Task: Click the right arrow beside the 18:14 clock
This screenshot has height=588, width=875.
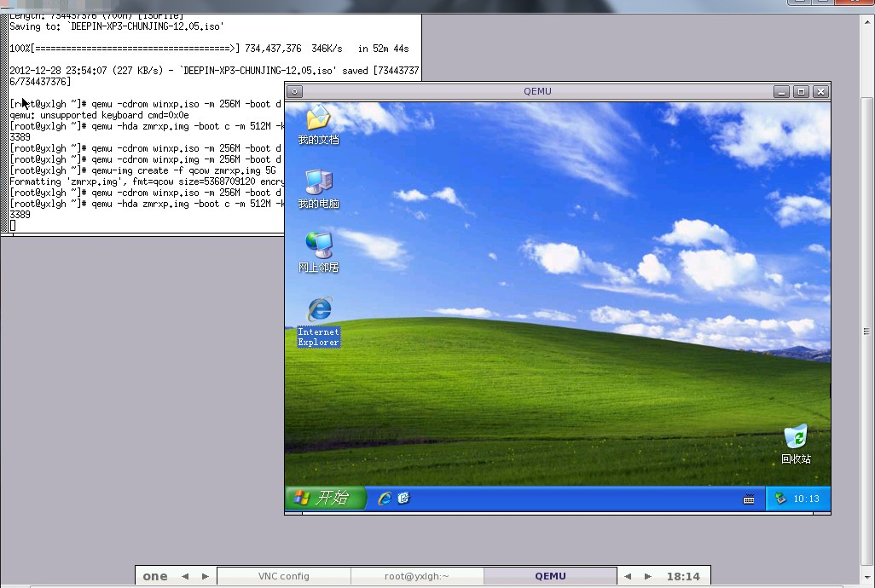Action: (648, 576)
